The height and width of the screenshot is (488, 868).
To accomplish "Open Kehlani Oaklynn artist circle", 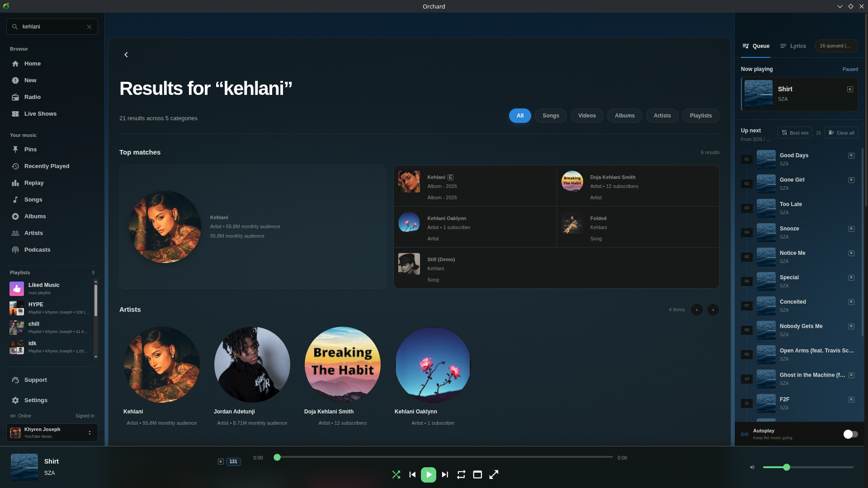I will 433,365.
